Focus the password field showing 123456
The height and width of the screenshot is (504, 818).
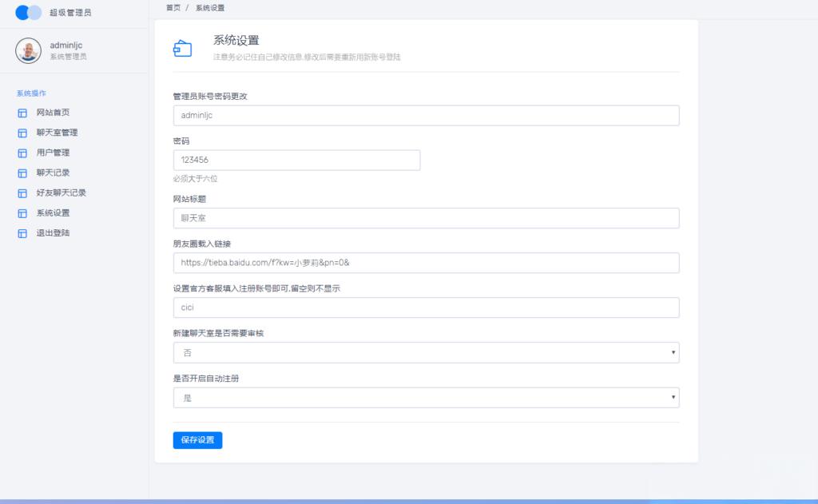(296, 161)
